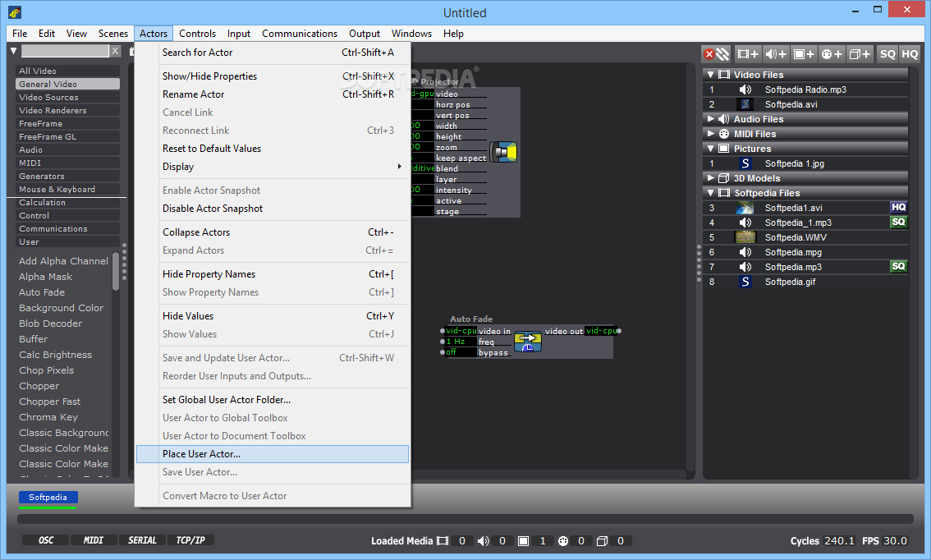Choose Search for Actor from menu

click(x=273, y=53)
